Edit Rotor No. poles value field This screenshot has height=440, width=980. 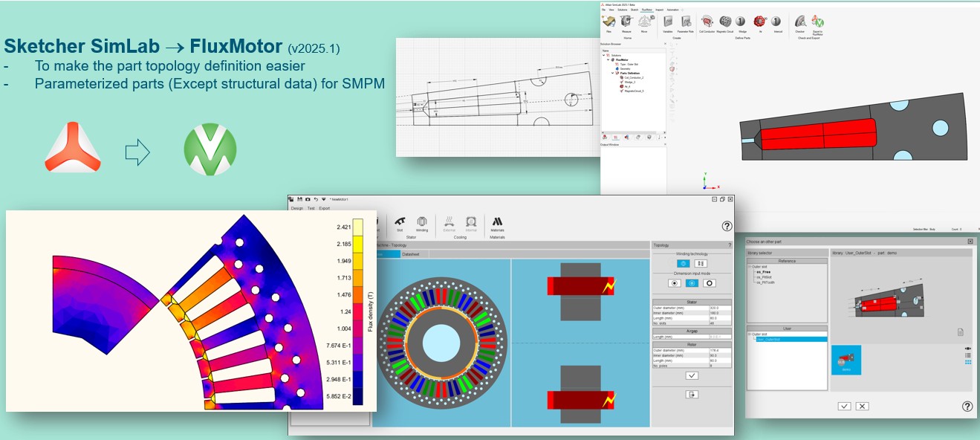(x=720, y=366)
